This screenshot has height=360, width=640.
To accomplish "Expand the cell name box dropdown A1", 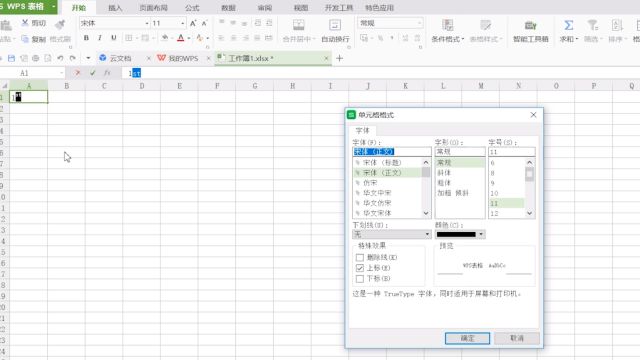I will 62,73.
